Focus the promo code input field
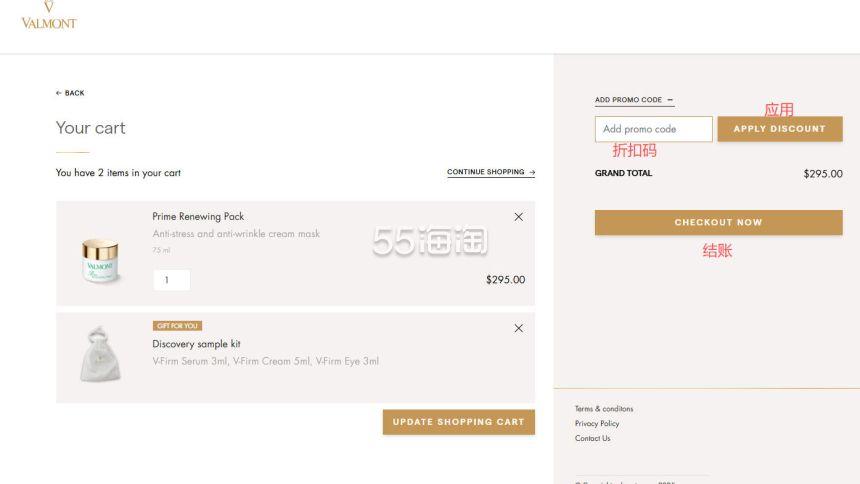The width and height of the screenshot is (860, 484). 653,129
